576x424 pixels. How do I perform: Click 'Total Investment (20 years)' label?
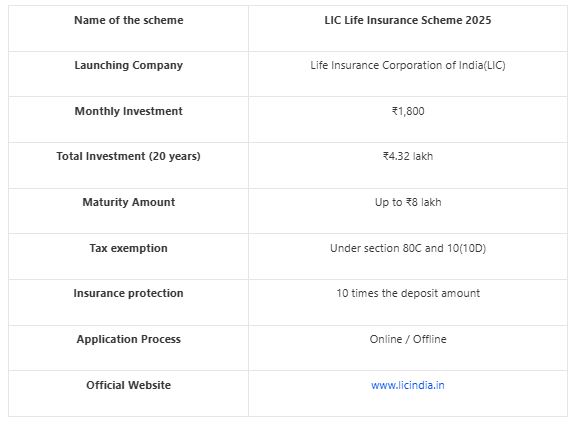(x=129, y=156)
